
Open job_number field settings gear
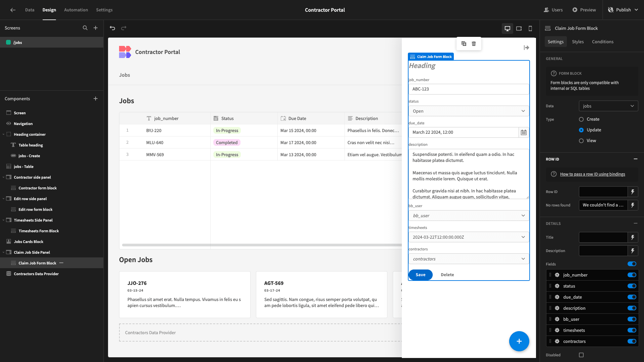point(557,275)
